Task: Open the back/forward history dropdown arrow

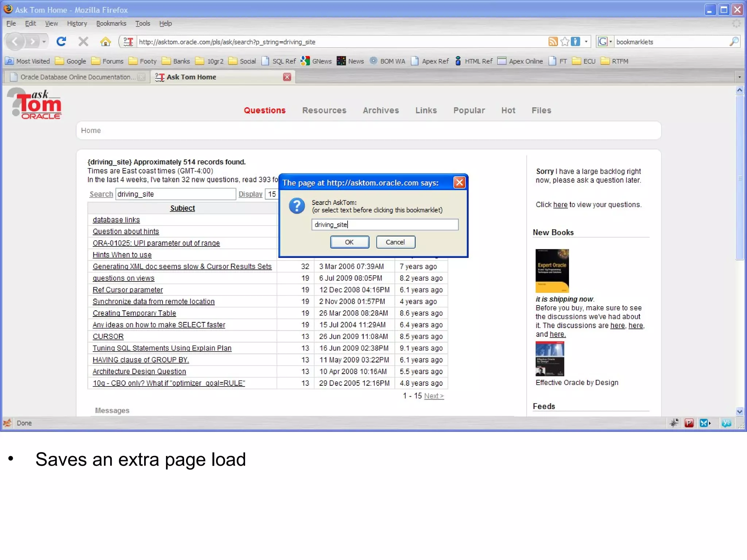Action: (x=44, y=42)
